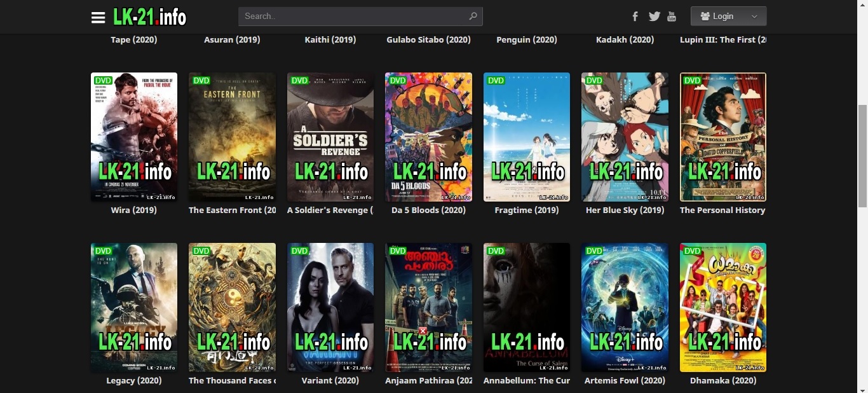
Task: Click the DVD badge on David Copperfield poster
Action: point(692,81)
